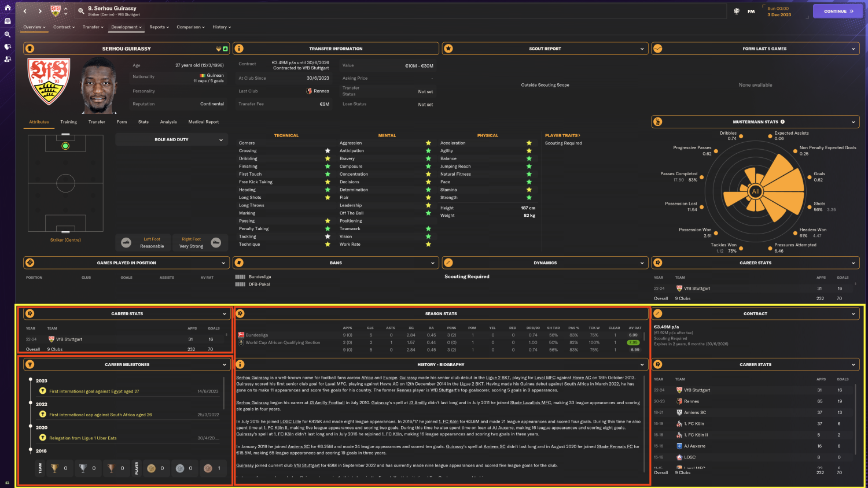Open the FM menu logo

(751, 11)
